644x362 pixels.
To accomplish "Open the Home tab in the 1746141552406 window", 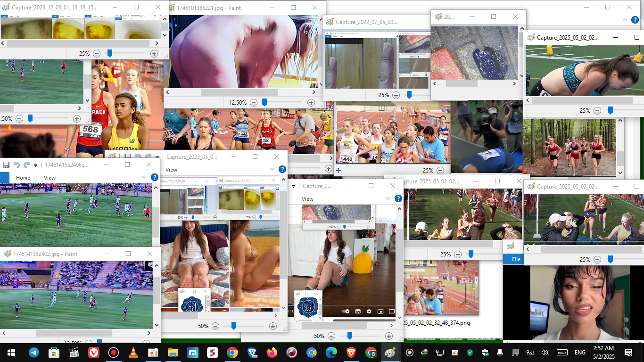I will (23, 178).
